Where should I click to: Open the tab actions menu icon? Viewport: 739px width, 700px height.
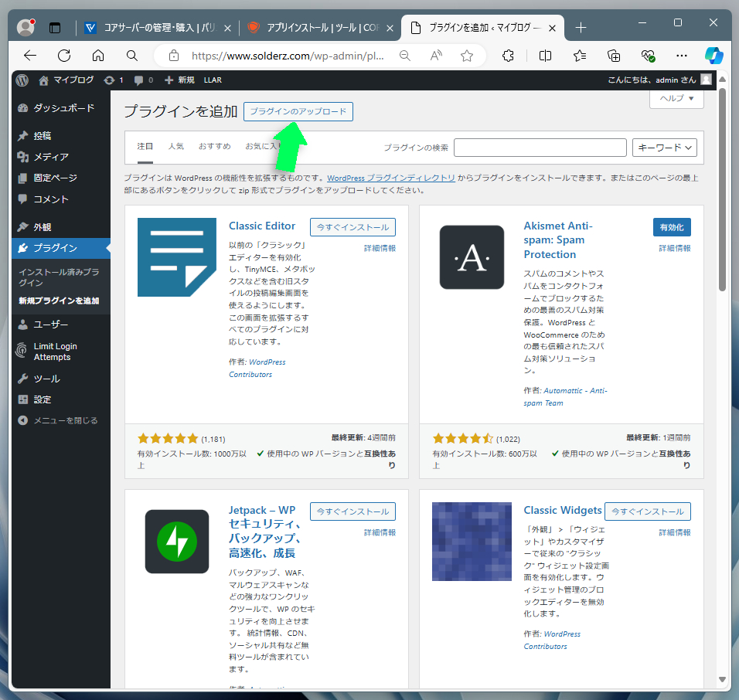tap(55, 28)
